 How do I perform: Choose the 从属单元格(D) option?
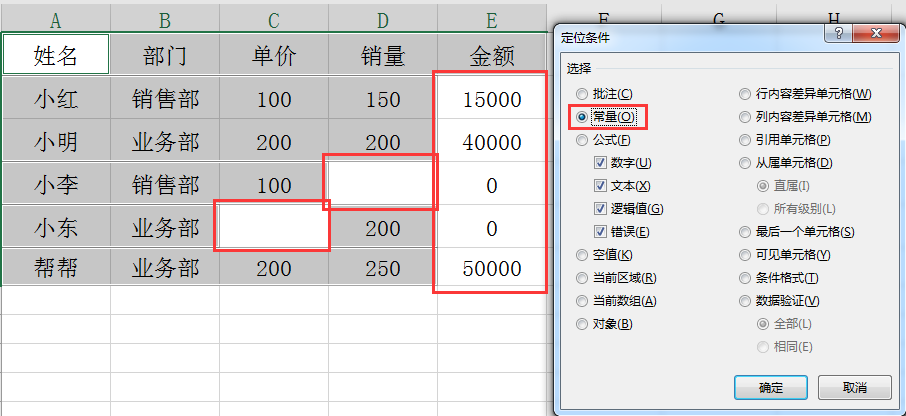[x=786, y=163]
